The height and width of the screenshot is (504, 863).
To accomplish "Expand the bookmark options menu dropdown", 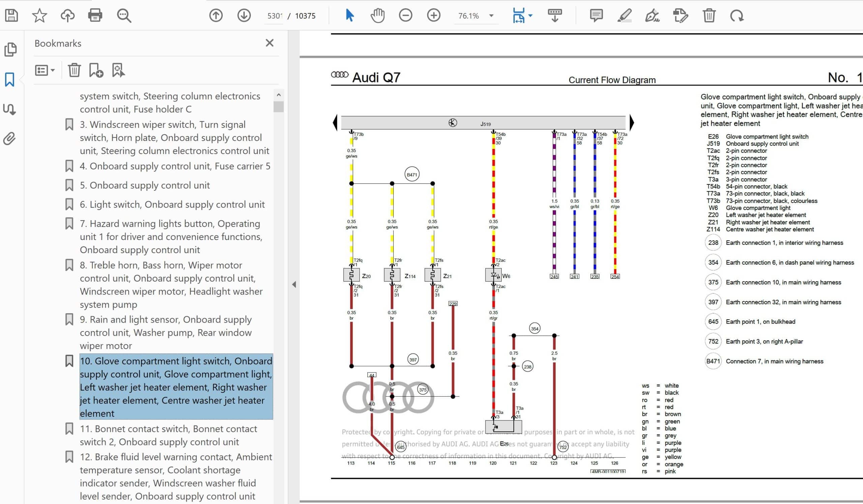I will 45,70.
